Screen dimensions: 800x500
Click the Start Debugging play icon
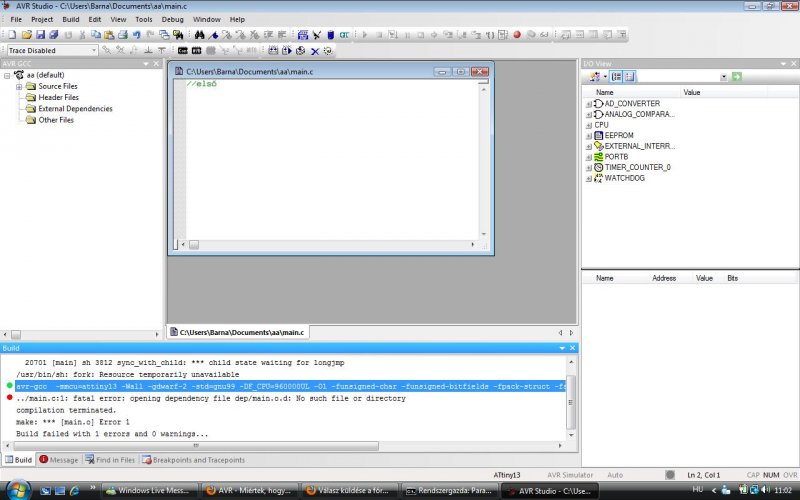pos(365,35)
